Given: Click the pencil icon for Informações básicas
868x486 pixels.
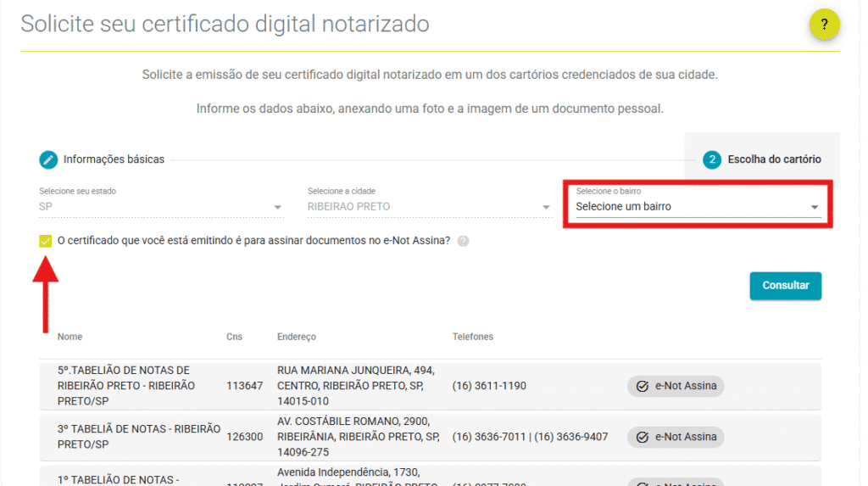Looking at the screenshot, I should click(48, 159).
